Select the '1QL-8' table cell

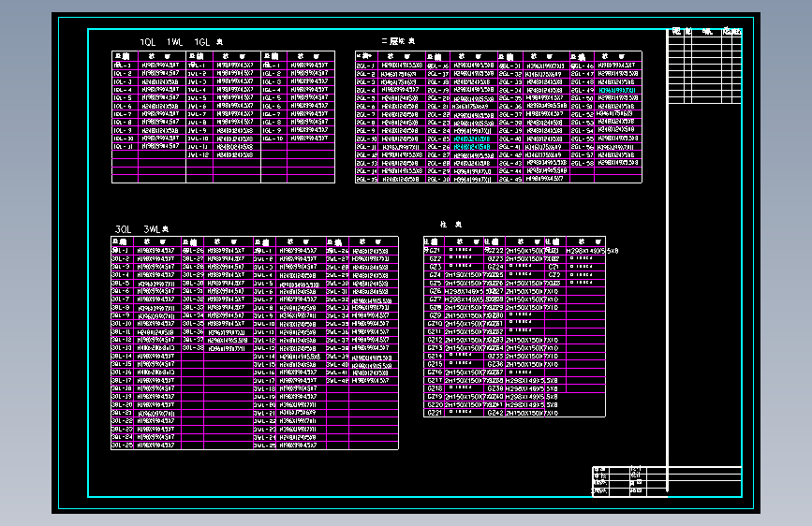(123, 123)
